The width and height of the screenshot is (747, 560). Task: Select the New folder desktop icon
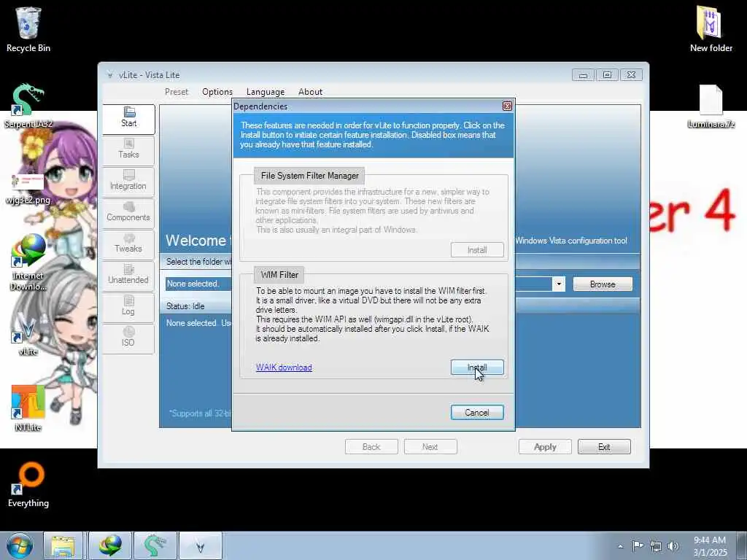(711, 29)
